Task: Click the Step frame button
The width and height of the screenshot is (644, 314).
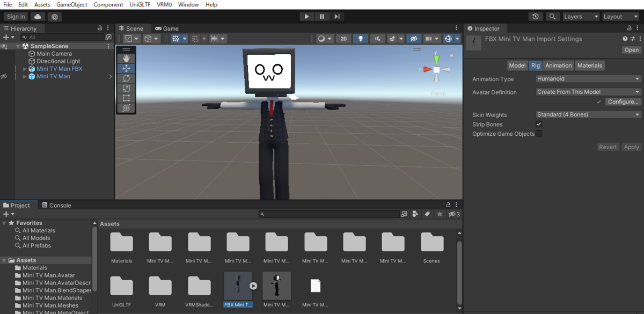Action: pos(336,17)
